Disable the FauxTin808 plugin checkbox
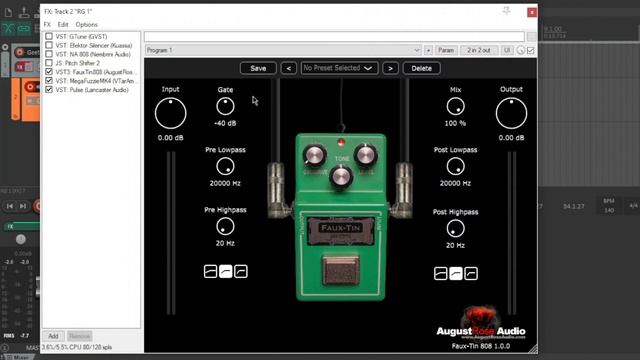 [49, 72]
